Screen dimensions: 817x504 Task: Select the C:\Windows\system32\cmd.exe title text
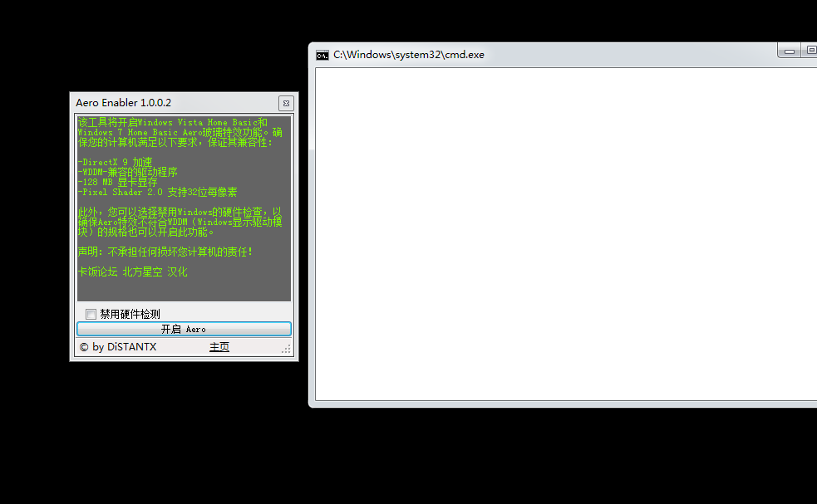coord(409,56)
